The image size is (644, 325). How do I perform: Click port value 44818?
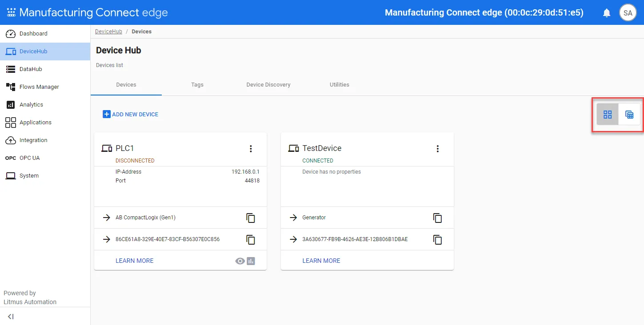[x=252, y=181]
